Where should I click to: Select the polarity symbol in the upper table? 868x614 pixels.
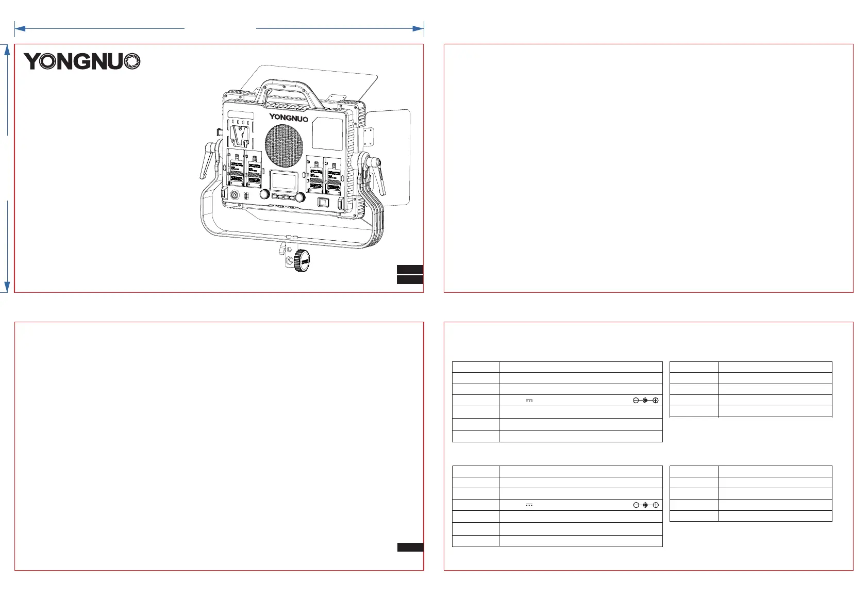point(646,401)
